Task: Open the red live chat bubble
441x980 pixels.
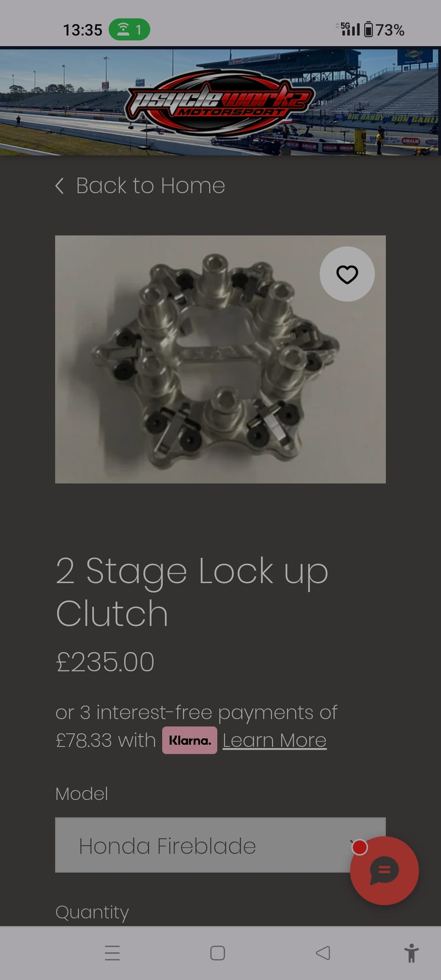Action: (384, 871)
